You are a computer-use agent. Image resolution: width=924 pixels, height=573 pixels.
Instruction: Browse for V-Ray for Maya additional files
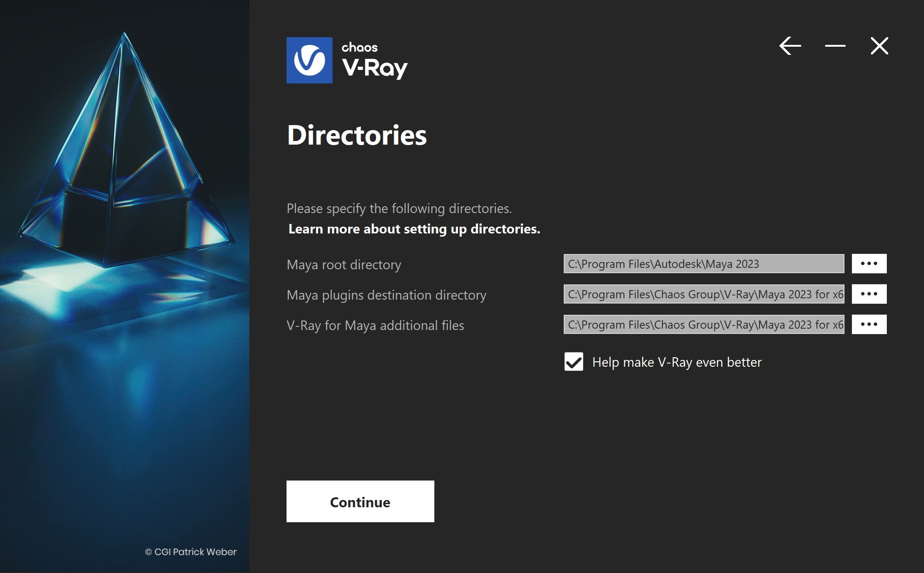(x=869, y=325)
